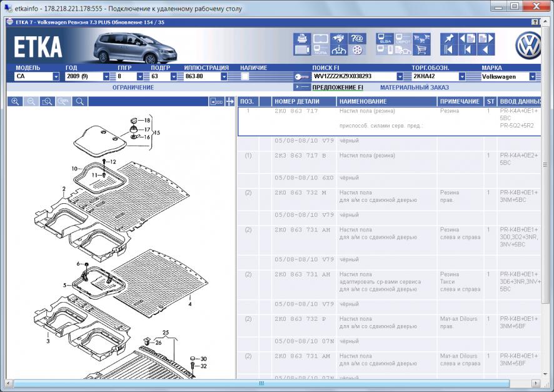
Task: Click the Номер детали column header
Action: point(304,102)
